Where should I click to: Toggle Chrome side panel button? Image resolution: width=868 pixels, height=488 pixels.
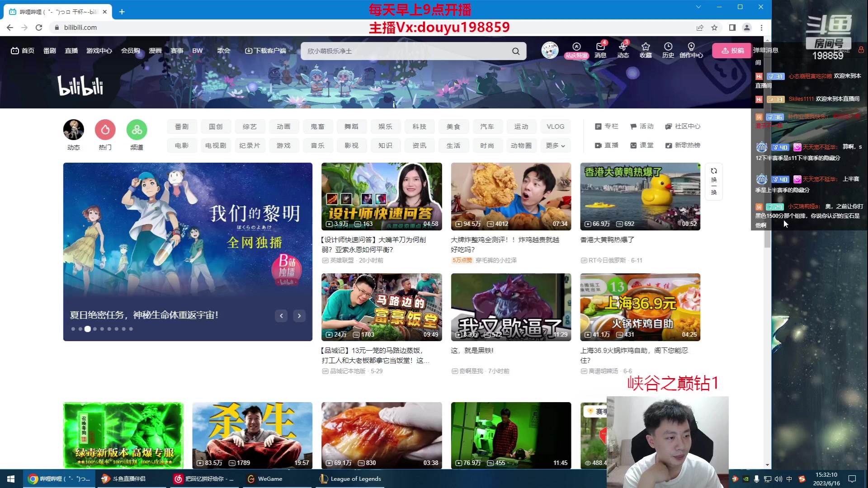point(732,28)
